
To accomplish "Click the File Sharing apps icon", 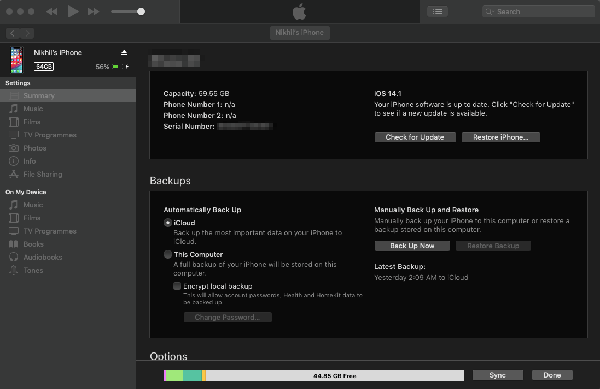I will (14, 174).
